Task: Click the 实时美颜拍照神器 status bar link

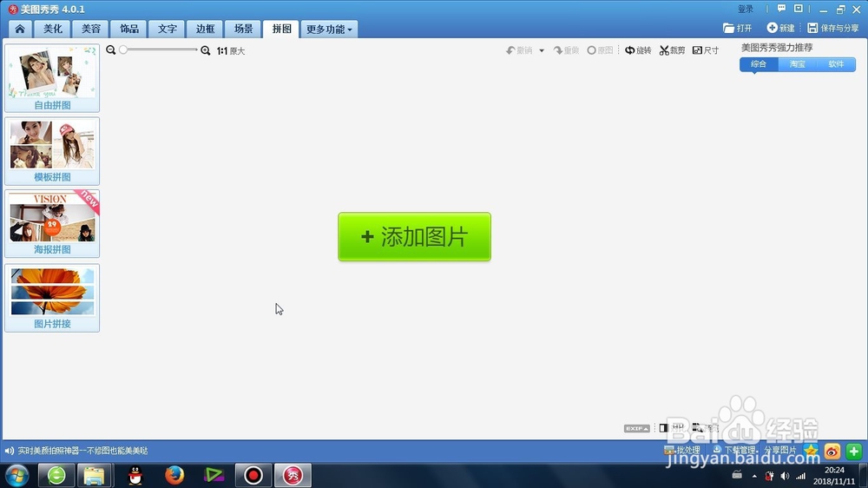Action: pyautogui.click(x=82, y=451)
